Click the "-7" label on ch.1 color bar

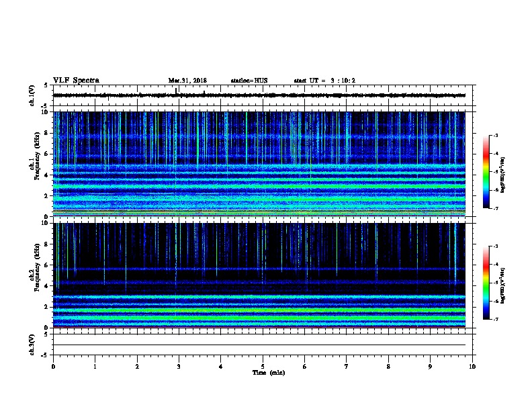click(x=496, y=208)
